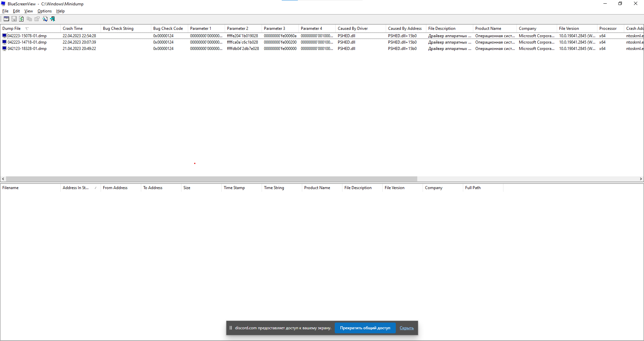
Task: Click horizontal scrollbar thumb in upper pane
Action: pyautogui.click(x=212, y=179)
